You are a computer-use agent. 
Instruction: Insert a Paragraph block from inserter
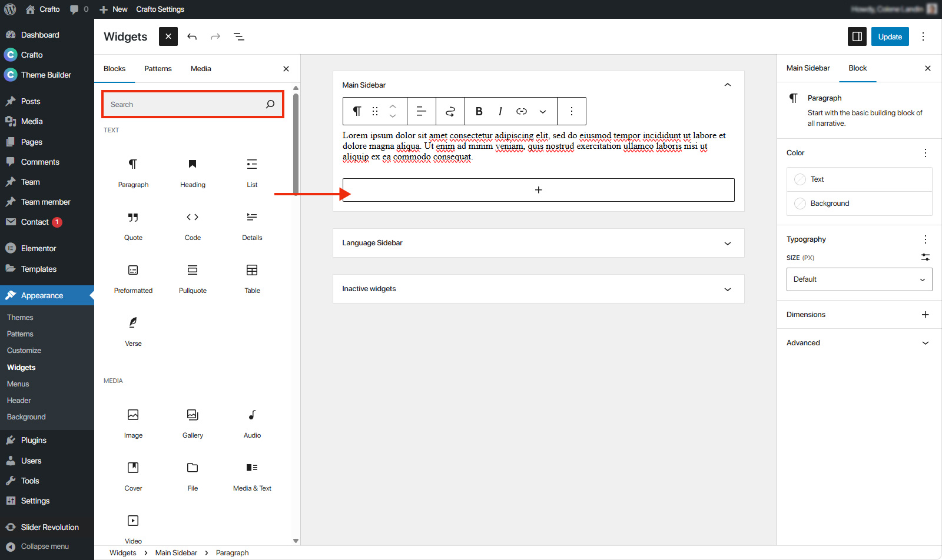[133, 173]
